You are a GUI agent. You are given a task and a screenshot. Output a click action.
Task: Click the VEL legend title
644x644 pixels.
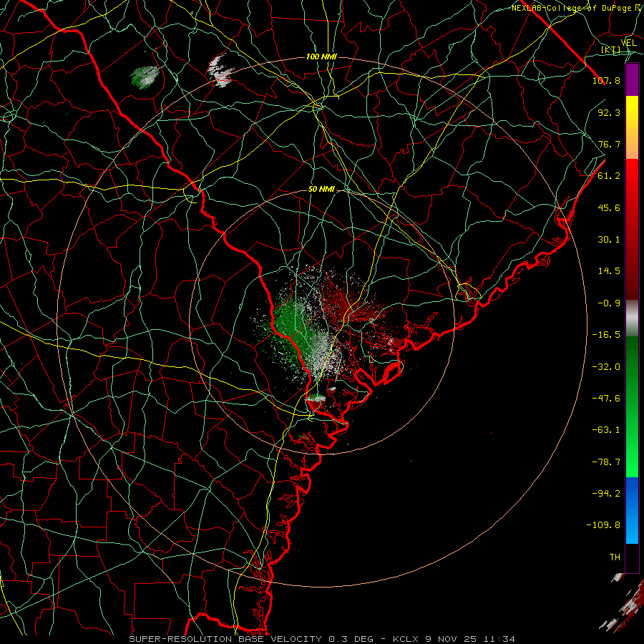coord(628,43)
